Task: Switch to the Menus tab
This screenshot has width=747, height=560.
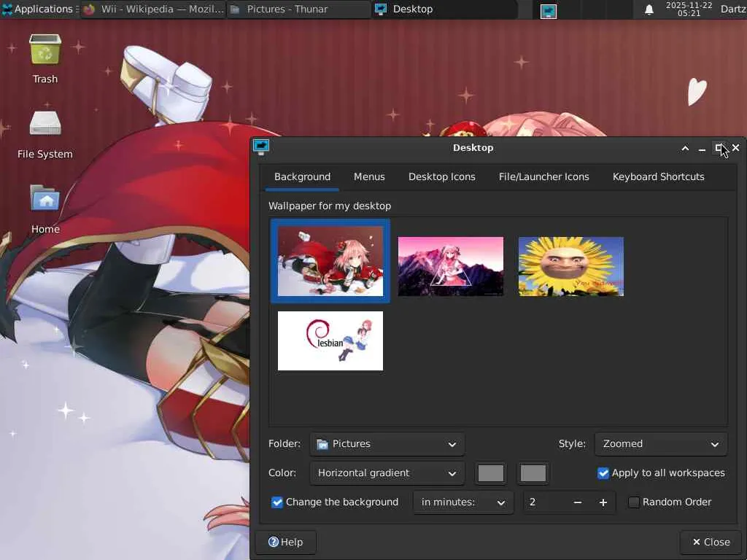Action: 369,176
